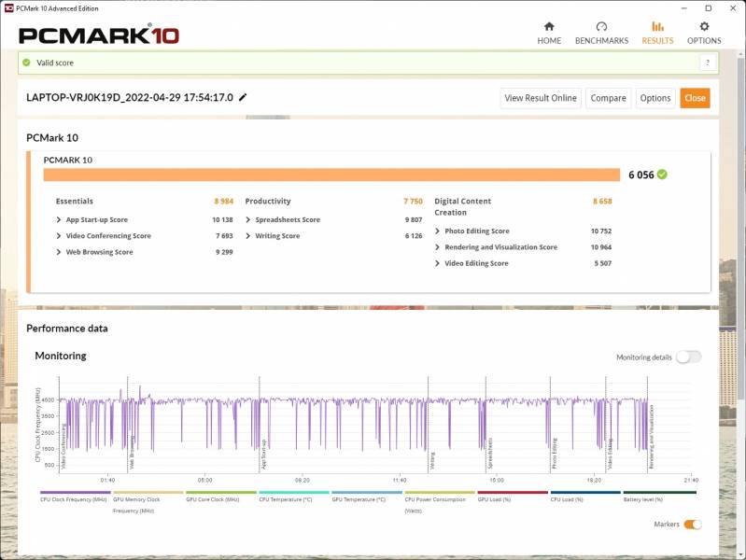746x560 pixels.
Task: Click the orange Close button
Action: [695, 98]
